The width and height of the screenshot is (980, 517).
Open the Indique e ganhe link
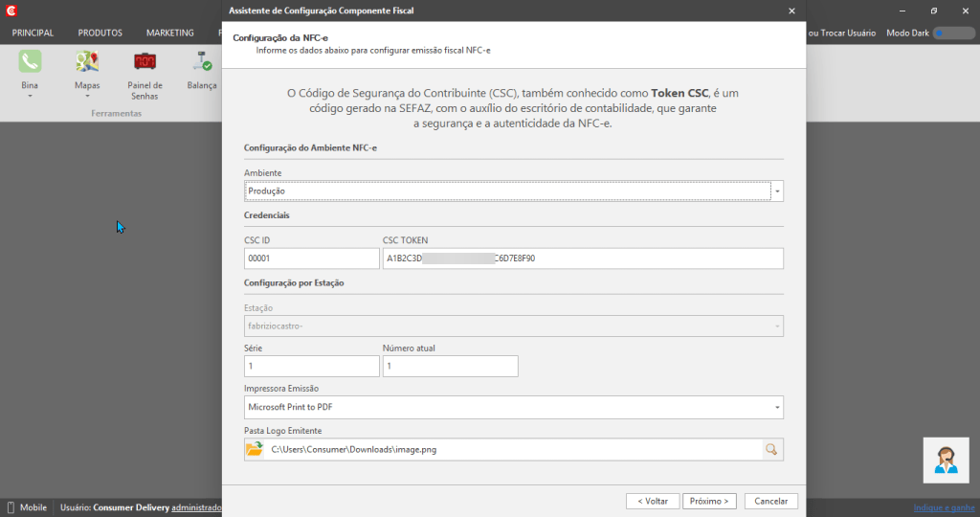944,507
